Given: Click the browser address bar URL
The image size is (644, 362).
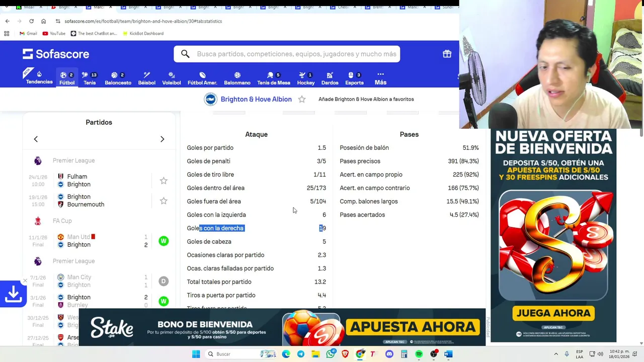Looking at the screenshot, I should (143, 21).
